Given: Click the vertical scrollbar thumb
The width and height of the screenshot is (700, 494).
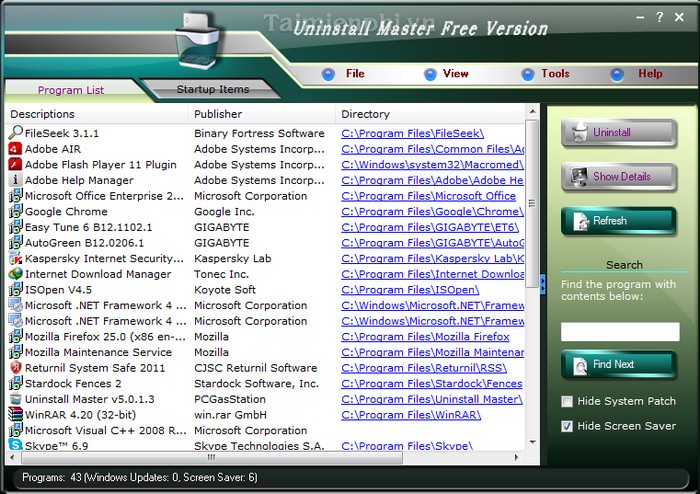Looking at the screenshot, I should click(x=532, y=203).
